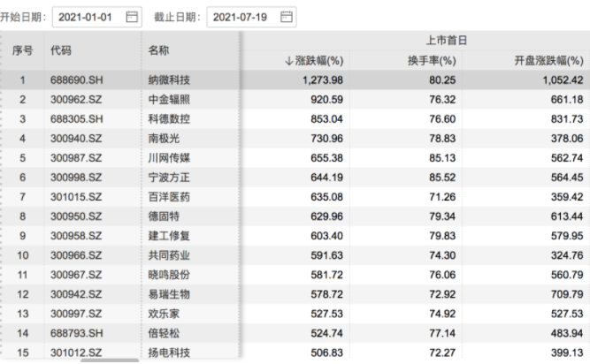Select the 易瑞生物 name cell
This screenshot has width=590, height=364.
[169, 294]
